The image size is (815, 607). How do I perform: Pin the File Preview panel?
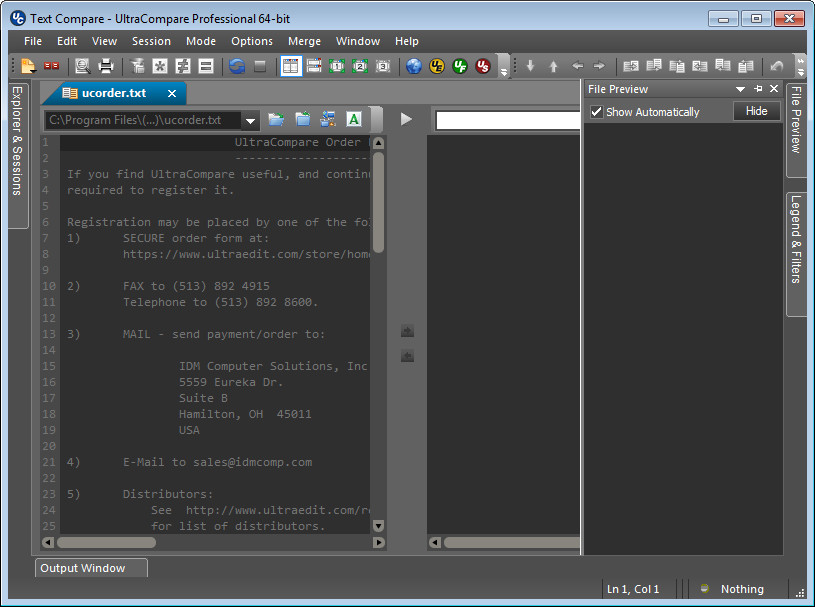click(758, 89)
